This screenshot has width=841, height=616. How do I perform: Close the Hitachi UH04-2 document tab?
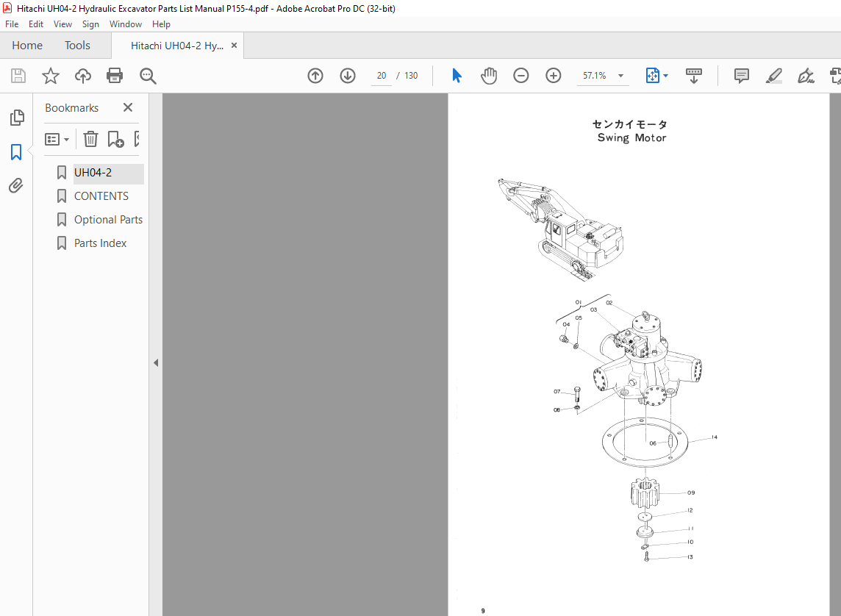(x=234, y=46)
